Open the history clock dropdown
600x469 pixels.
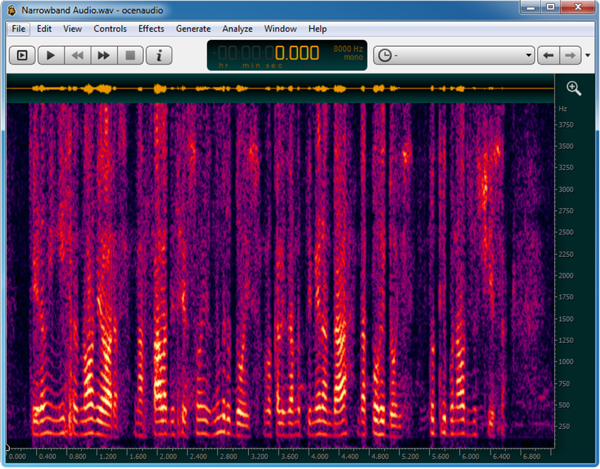[454, 55]
